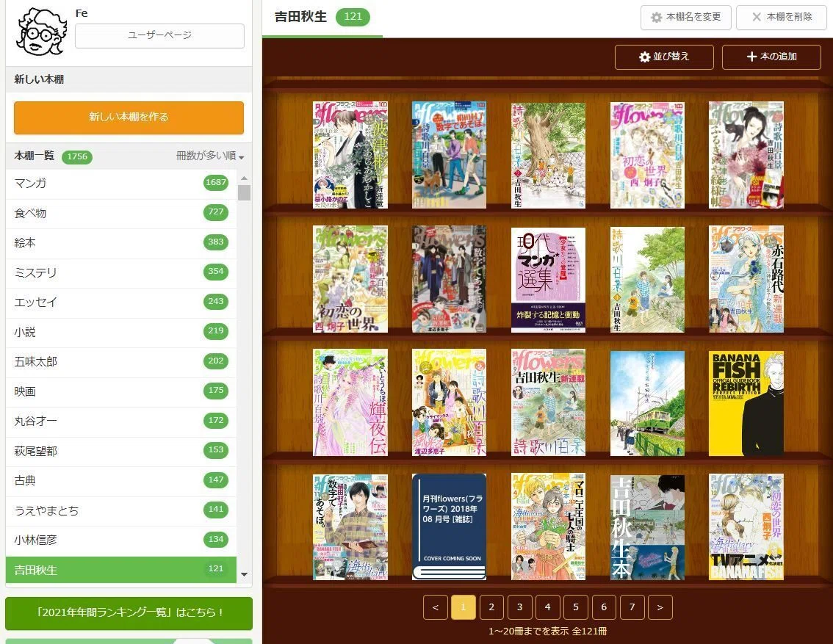The image size is (833, 644).
Task: Open the 詩歌川百景 volume 1 cover
Action: (647, 280)
